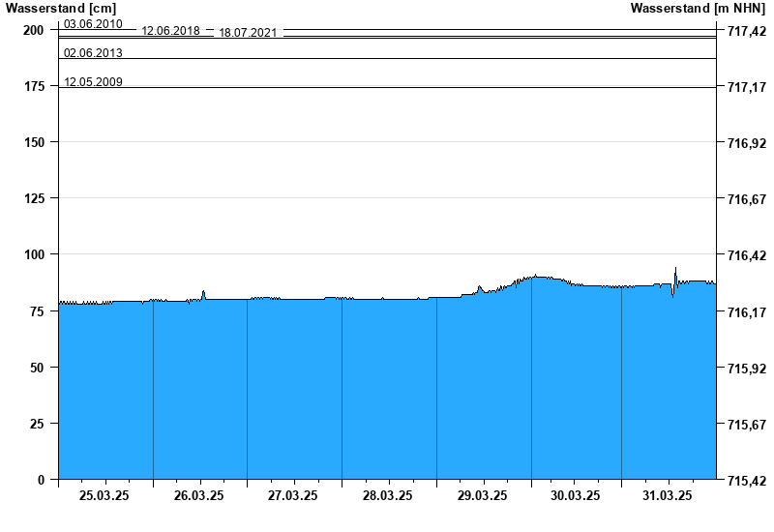Screen dimensions: 774x532
Task: Select the 26.03.25 date axis label
Action: tap(198, 495)
